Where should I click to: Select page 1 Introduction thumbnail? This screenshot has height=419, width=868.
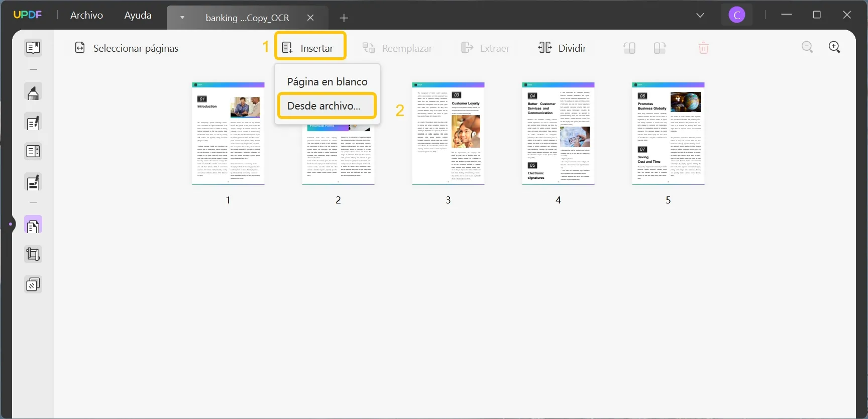pos(228,134)
